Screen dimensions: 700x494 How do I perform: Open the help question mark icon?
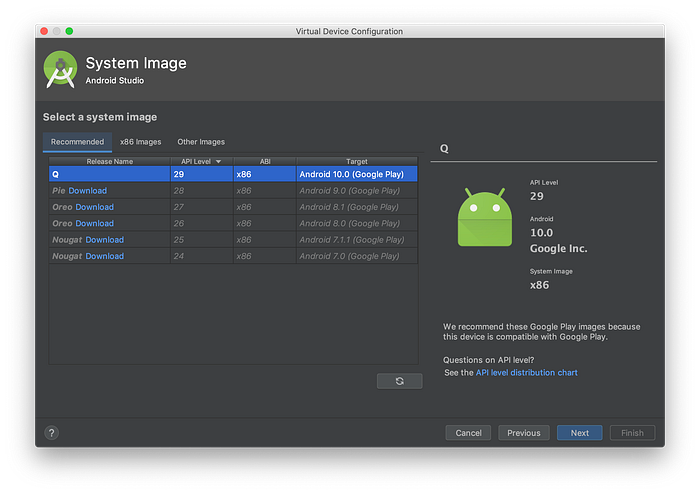tap(51, 432)
